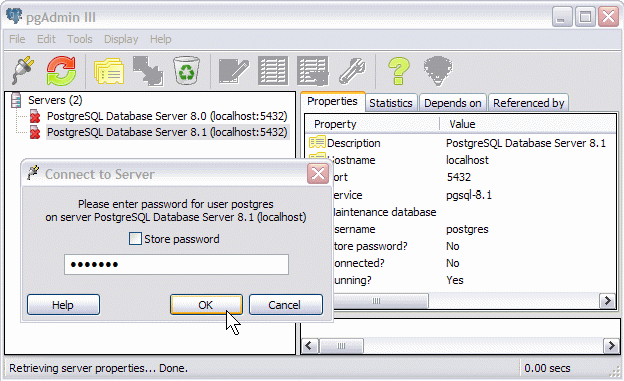Open the Help menu

tap(160, 39)
